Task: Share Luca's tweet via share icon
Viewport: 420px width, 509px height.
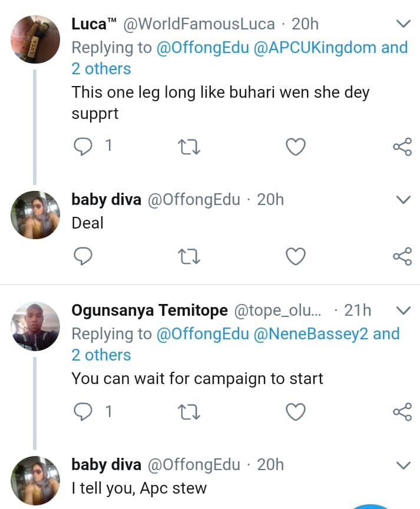Action: coord(402,147)
